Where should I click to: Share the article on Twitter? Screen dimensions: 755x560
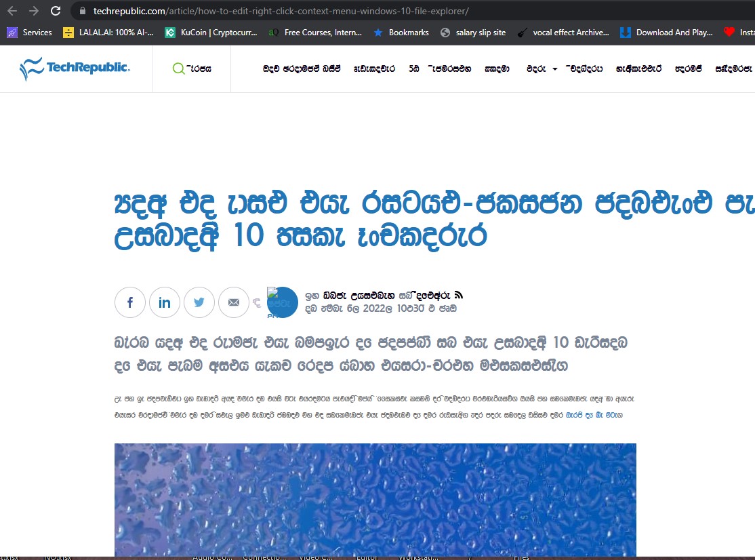point(199,302)
